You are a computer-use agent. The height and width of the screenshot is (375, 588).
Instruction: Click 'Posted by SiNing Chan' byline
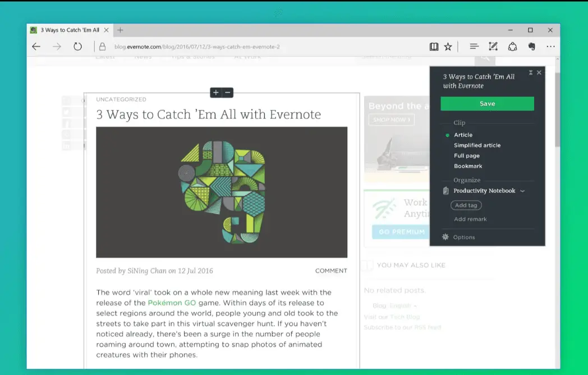click(154, 271)
